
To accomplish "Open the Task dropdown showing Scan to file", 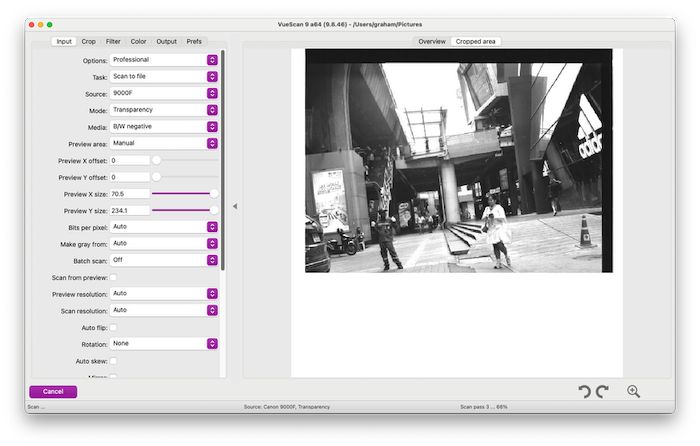I will click(164, 76).
